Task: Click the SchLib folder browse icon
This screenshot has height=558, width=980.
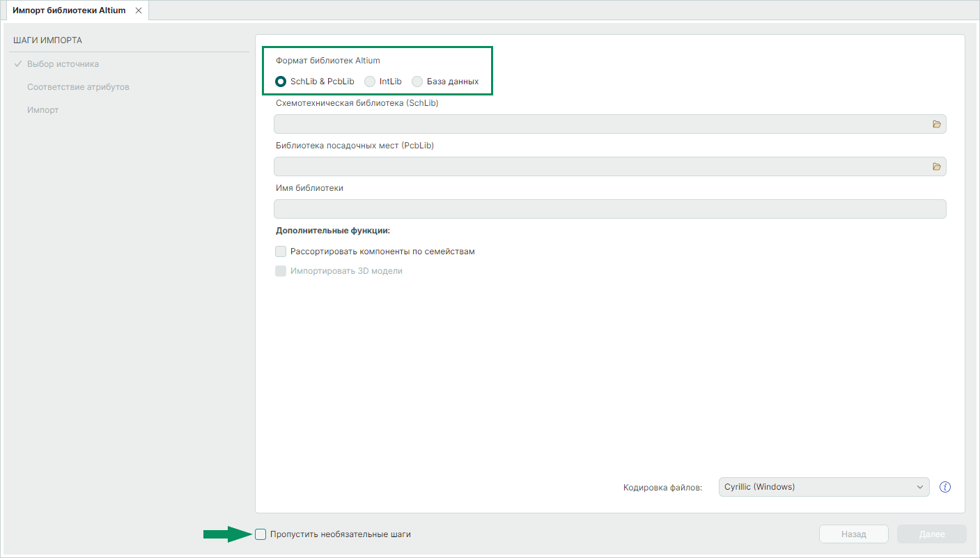Action: [x=936, y=124]
